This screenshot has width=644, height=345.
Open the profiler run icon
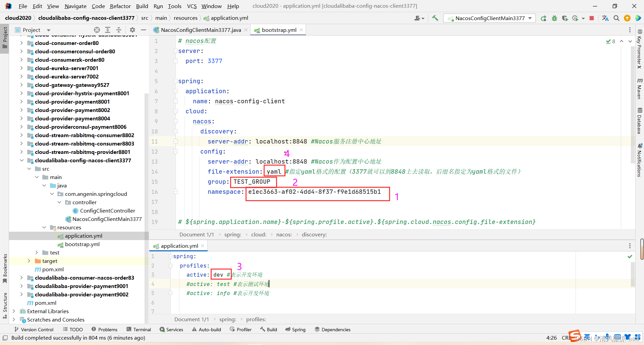[x=576, y=18]
